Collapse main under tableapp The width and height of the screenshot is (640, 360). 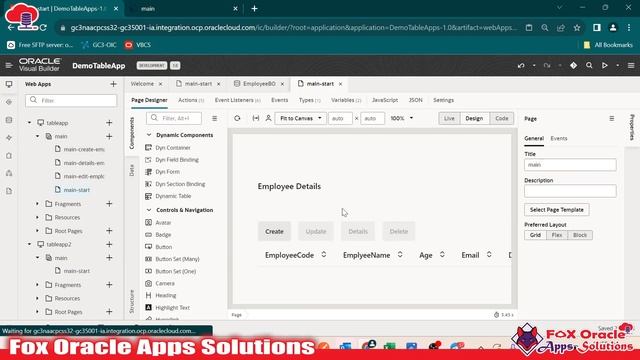pos(38,136)
